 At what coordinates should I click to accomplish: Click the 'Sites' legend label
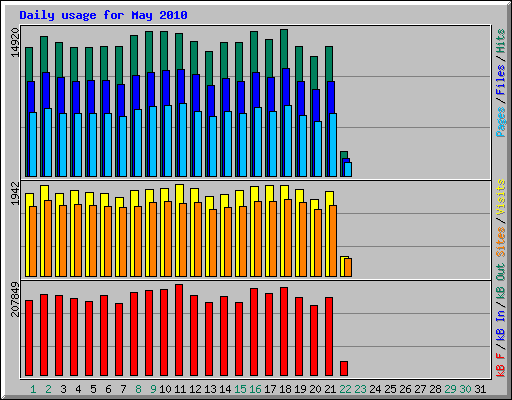501,242
